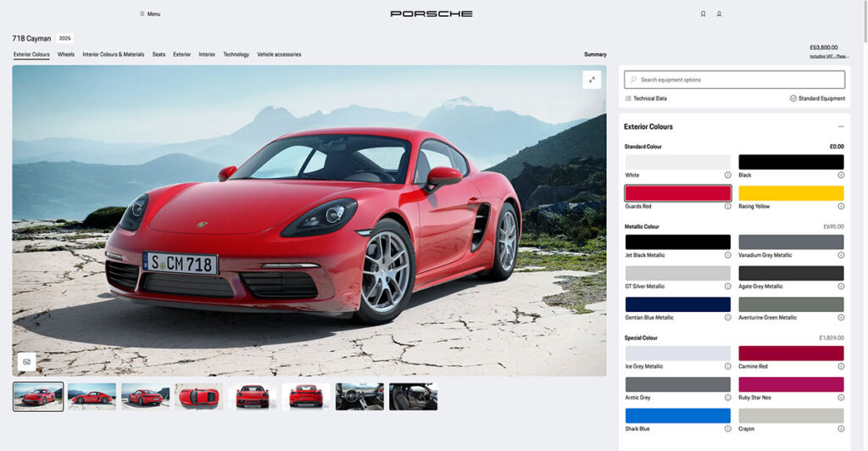Viewport: 868px width, 451px height.
Task: Show info for Aventurine Green Metallic
Action: pyautogui.click(x=841, y=318)
